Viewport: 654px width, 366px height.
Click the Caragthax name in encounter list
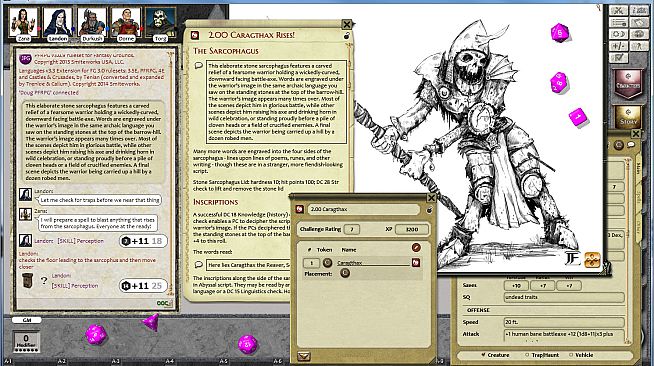pos(349,263)
